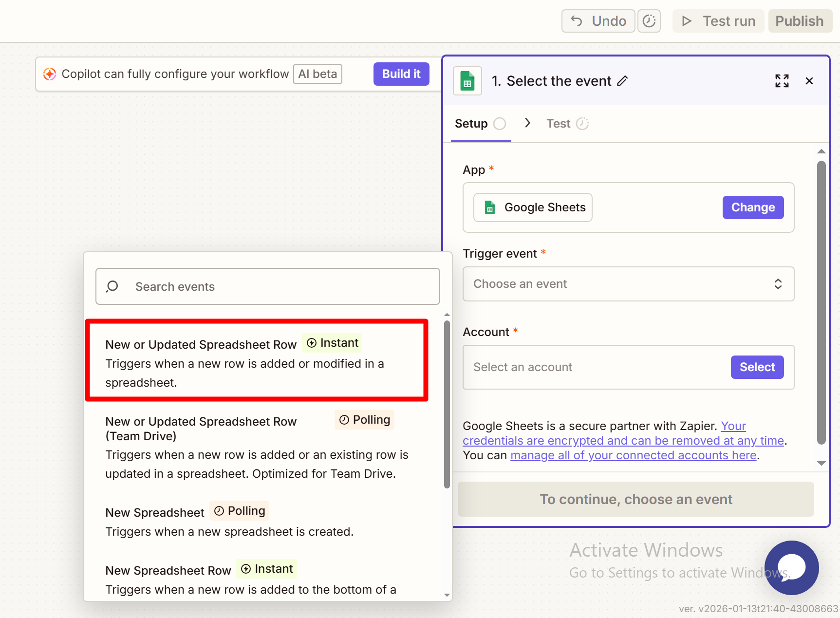840x618 pixels.
Task: Open version history clock icon
Action: 649,21
